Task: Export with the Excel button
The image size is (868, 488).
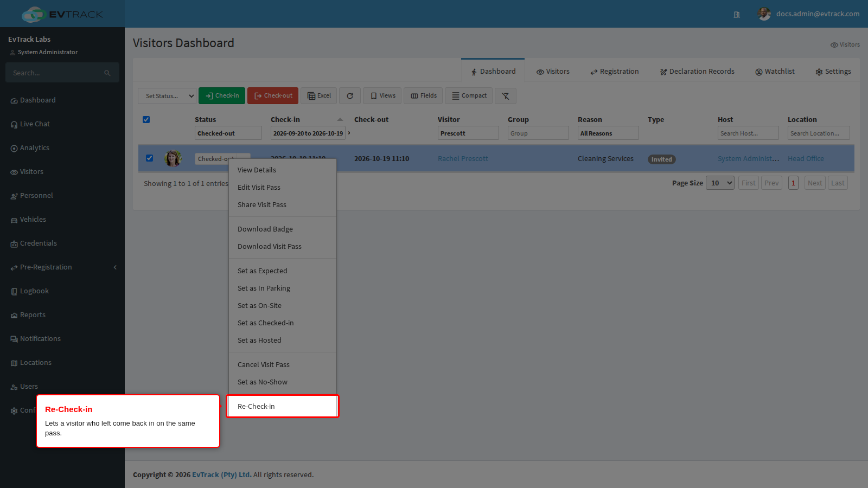Action: 319,96
